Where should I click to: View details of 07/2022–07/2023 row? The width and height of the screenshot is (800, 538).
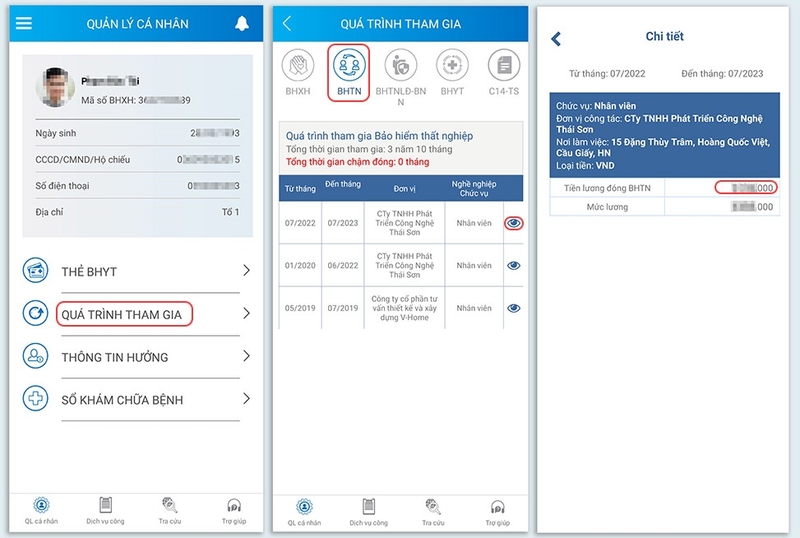(514, 223)
